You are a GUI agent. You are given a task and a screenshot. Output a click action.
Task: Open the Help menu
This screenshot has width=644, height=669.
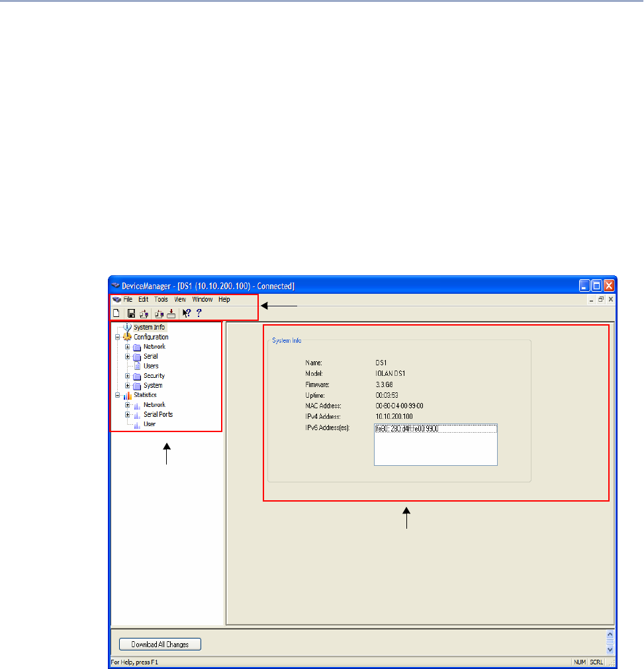pyautogui.click(x=224, y=300)
